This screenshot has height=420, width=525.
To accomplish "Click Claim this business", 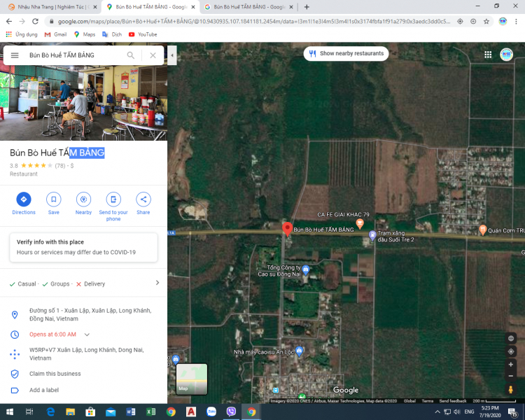I will tap(55, 374).
